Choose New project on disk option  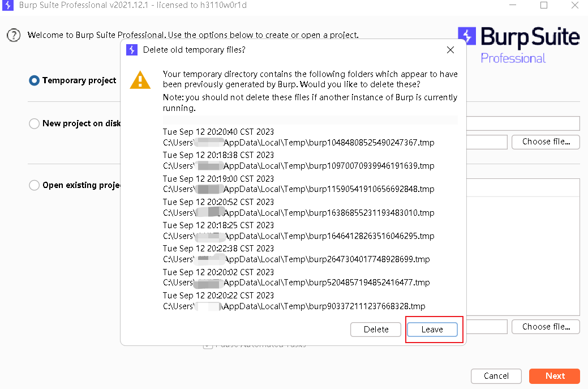[34, 123]
